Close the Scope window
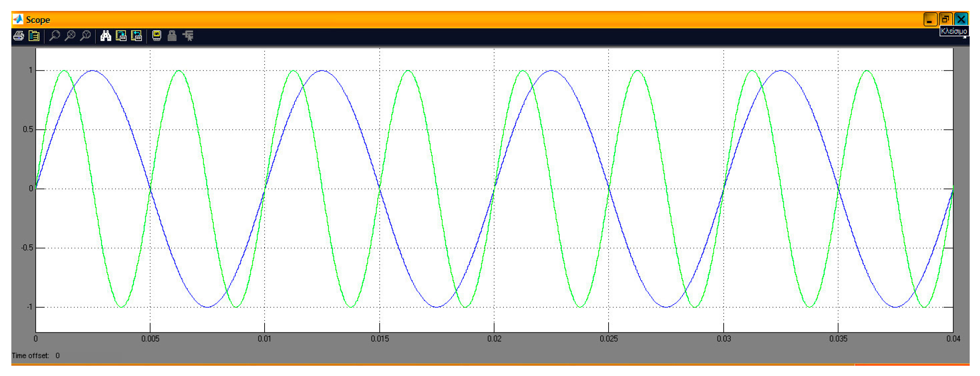 tap(961, 19)
